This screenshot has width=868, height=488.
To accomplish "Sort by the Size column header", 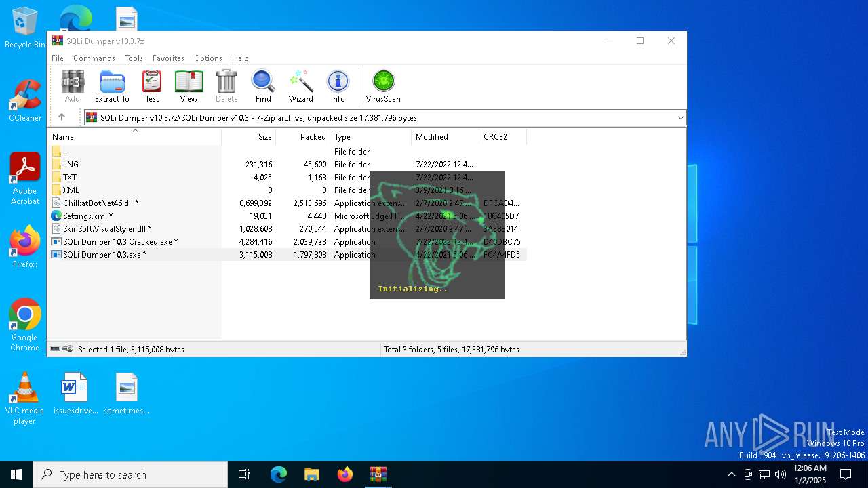I will pyautogui.click(x=249, y=137).
